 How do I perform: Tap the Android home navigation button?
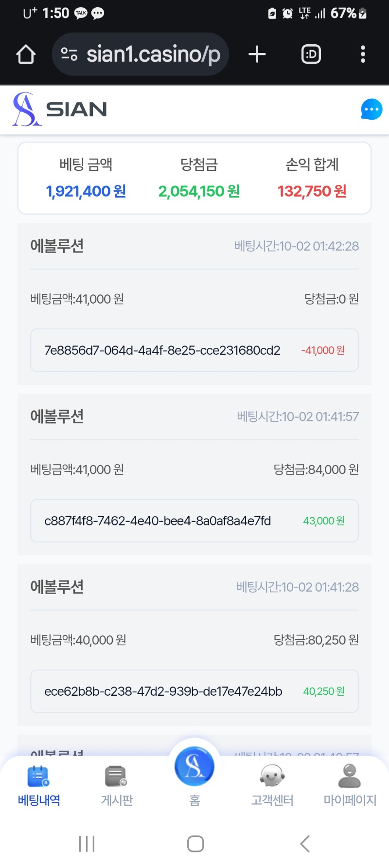(195, 844)
